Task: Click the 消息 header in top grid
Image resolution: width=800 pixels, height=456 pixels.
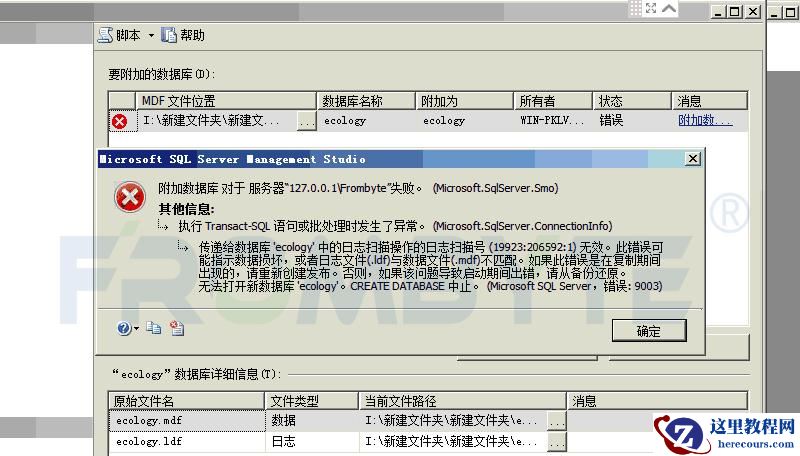Action: (x=710, y=100)
